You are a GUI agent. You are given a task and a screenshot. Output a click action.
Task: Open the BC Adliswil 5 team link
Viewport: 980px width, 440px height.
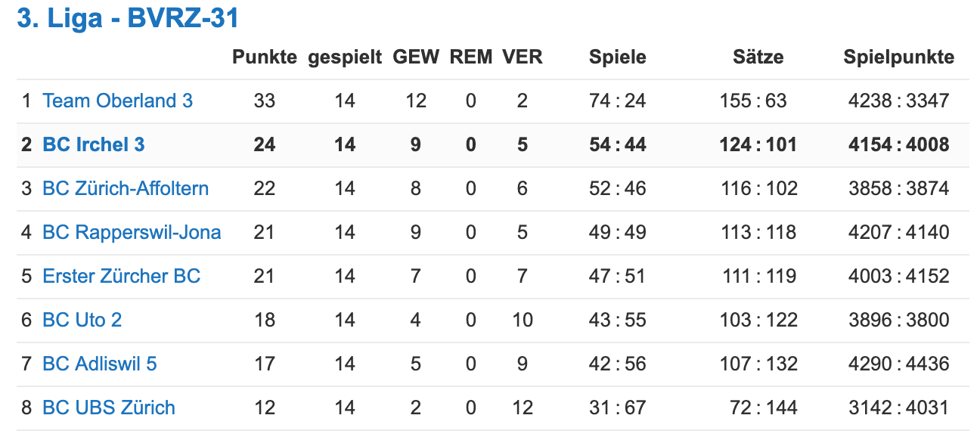click(99, 364)
